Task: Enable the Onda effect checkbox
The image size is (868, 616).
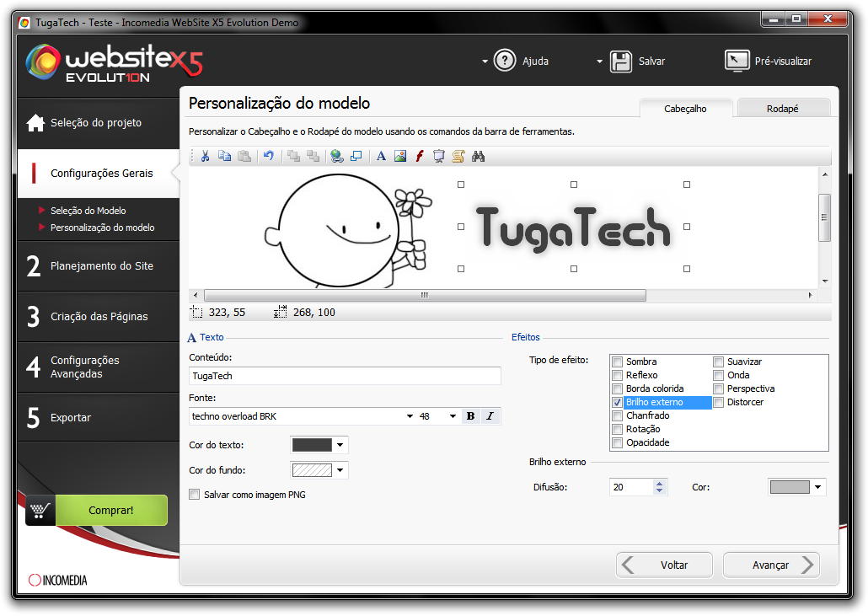Action: [719, 375]
